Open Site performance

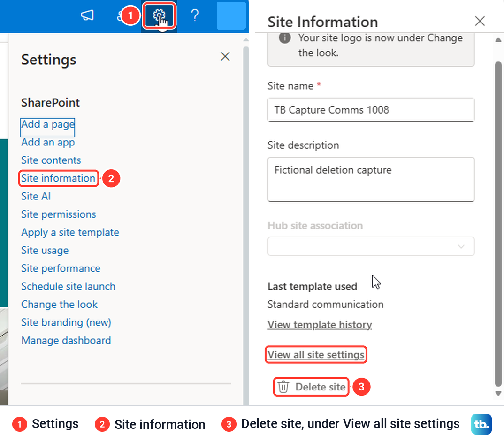click(61, 268)
